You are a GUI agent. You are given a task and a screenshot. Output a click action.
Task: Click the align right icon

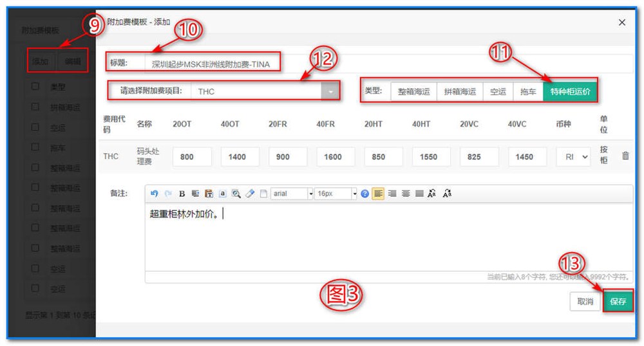(x=392, y=194)
